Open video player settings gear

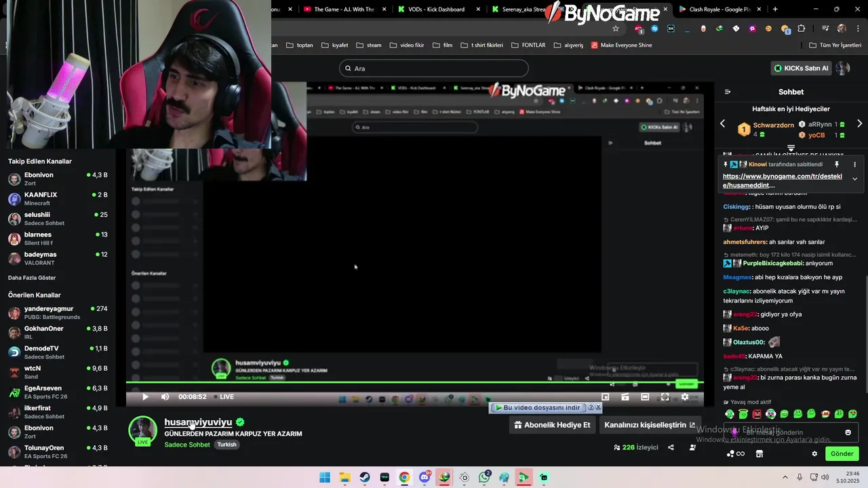(685, 397)
